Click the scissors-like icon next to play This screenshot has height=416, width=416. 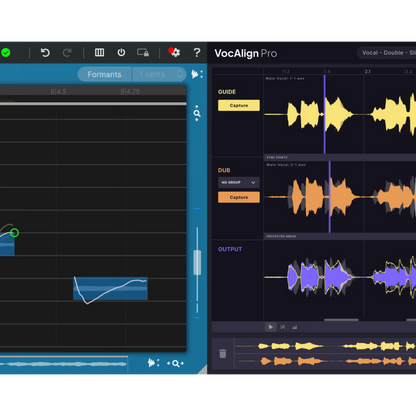[x=283, y=327]
